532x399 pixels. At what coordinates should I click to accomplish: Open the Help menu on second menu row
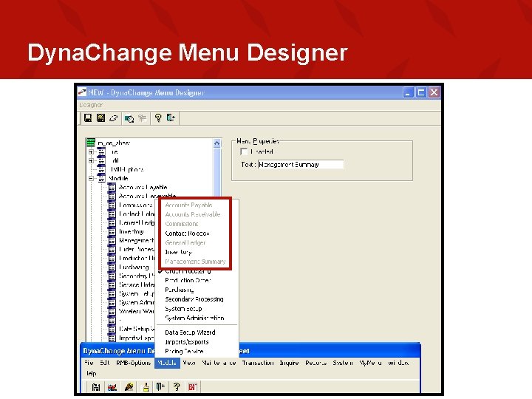coord(91,373)
